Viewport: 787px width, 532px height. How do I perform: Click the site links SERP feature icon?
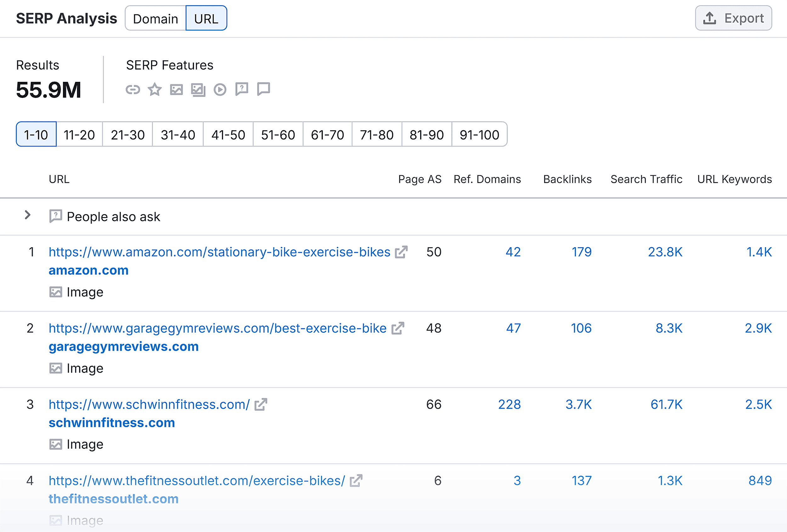click(133, 90)
